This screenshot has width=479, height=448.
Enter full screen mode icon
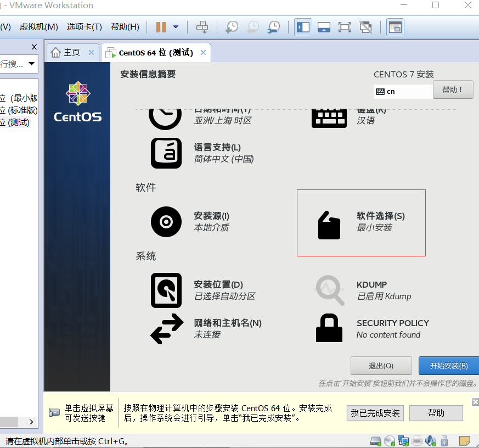tap(345, 27)
